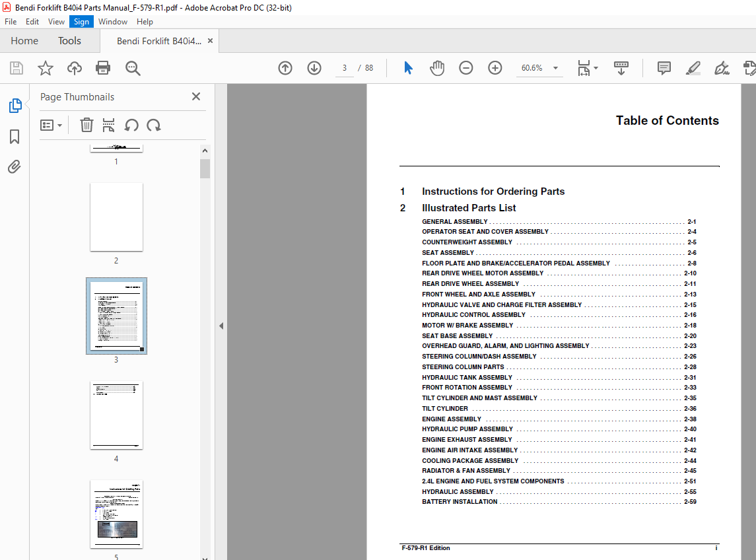This screenshot has height=560, width=756.
Task: Open Attachments paperclip panel
Action: (15, 167)
